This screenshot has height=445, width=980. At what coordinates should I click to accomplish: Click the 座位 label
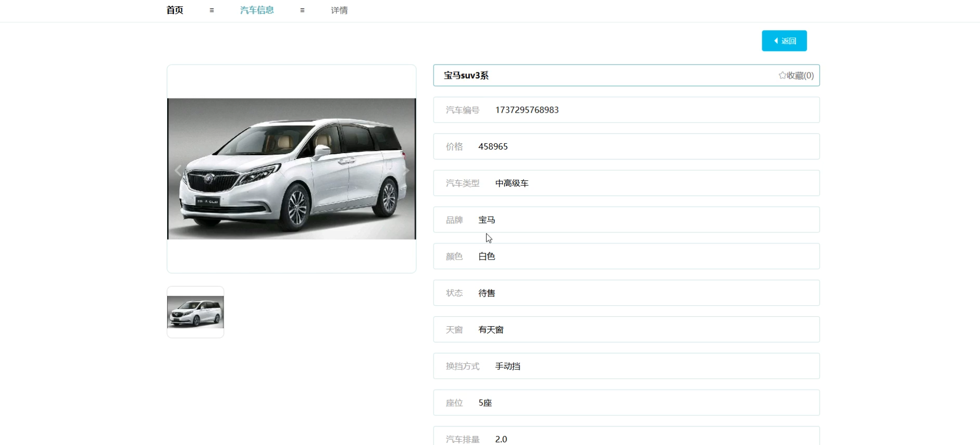click(454, 403)
